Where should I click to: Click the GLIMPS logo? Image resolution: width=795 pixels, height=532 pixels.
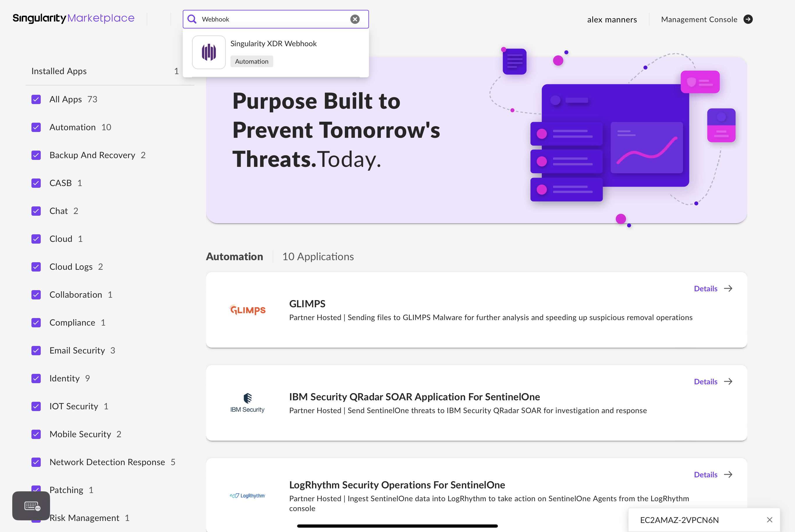pyautogui.click(x=248, y=310)
